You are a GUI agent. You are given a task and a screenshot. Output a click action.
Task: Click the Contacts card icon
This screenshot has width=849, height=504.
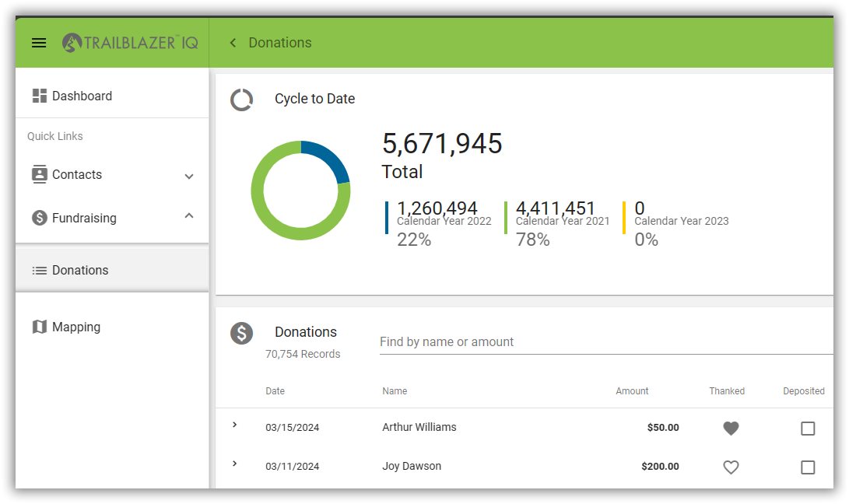click(39, 174)
